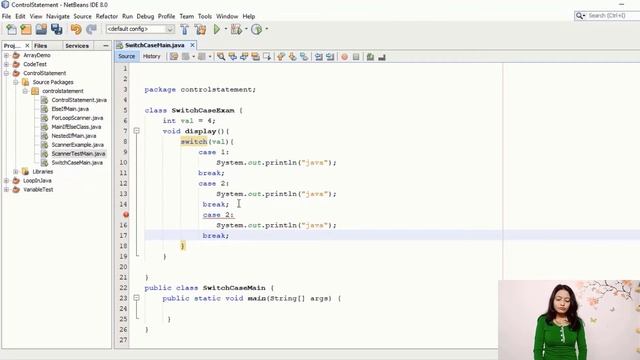Collapse the Source Packages node
Screen dimensions: 640x360
coord(16,82)
